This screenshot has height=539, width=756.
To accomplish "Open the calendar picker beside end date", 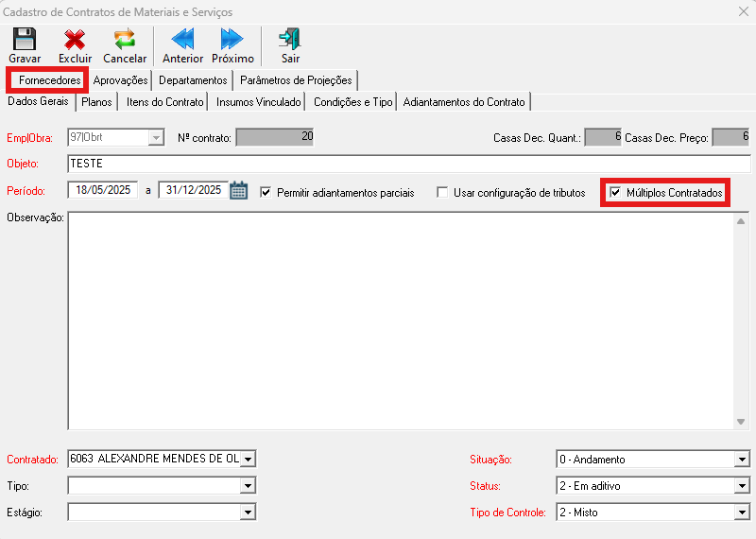I will click(239, 191).
